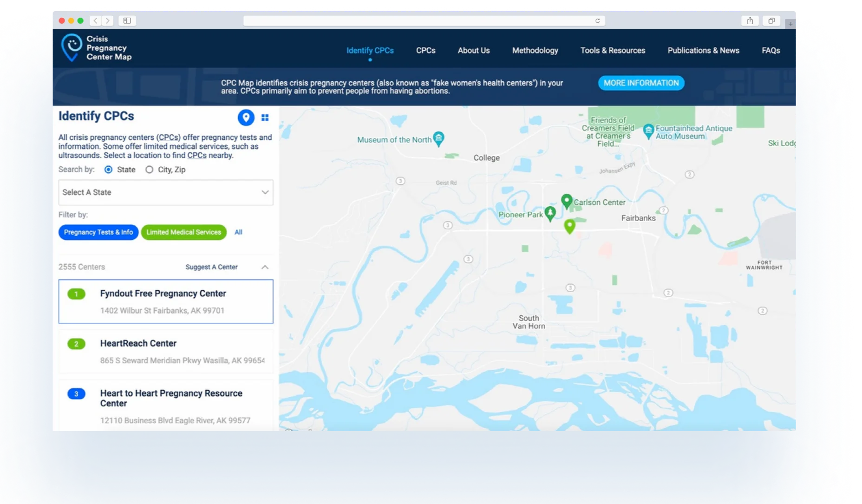Select the Carlson Center map pin
Image resolution: width=862 pixels, height=504 pixels.
click(566, 201)
